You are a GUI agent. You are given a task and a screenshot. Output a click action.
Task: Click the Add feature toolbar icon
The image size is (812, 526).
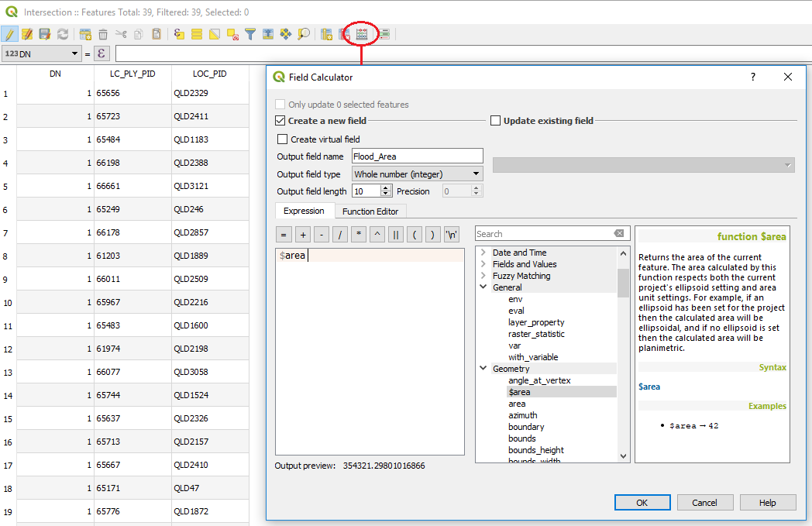pyautogui.click(x=85, y=34)
